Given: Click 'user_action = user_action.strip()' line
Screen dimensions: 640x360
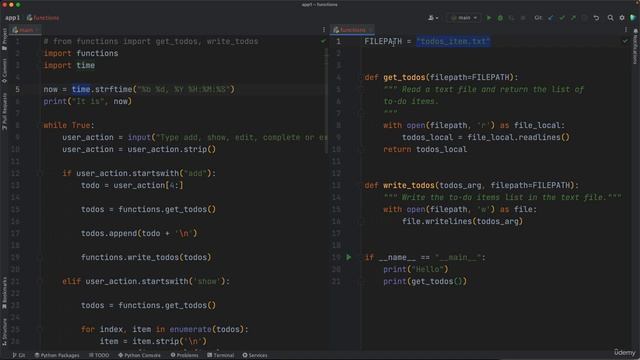Looking at the screenshot, I should click(139, 149).
